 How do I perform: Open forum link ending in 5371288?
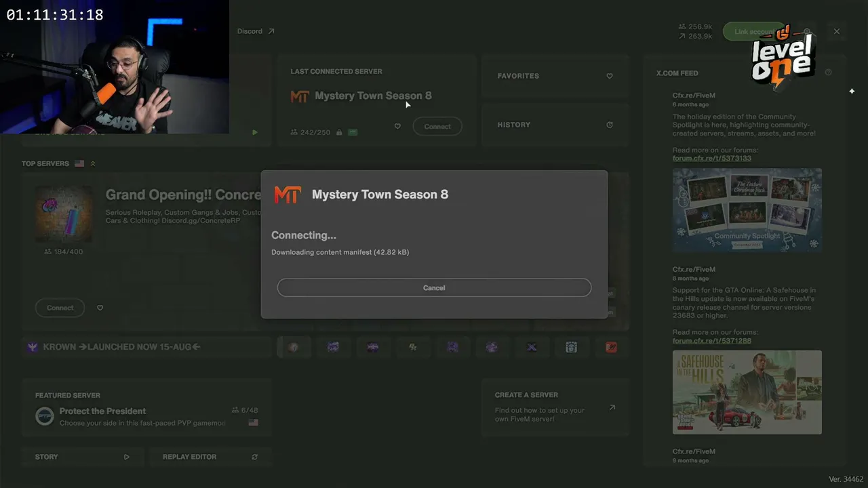[711, 340]
